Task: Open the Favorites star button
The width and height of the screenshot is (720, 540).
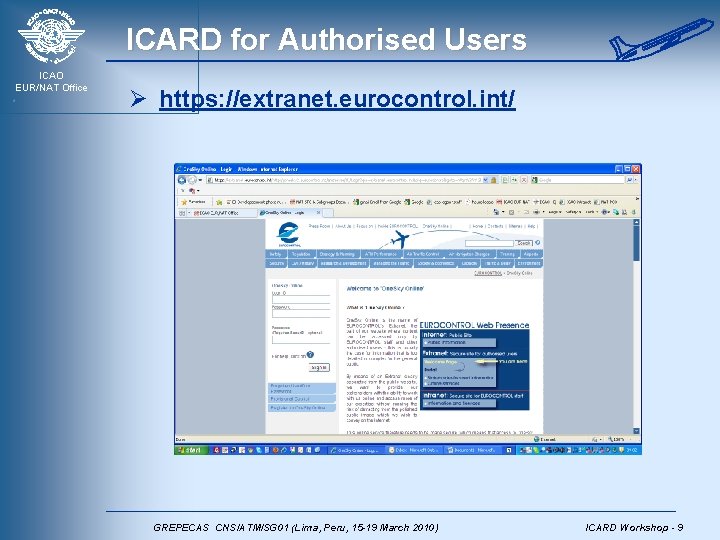Action: click(194, 202)
